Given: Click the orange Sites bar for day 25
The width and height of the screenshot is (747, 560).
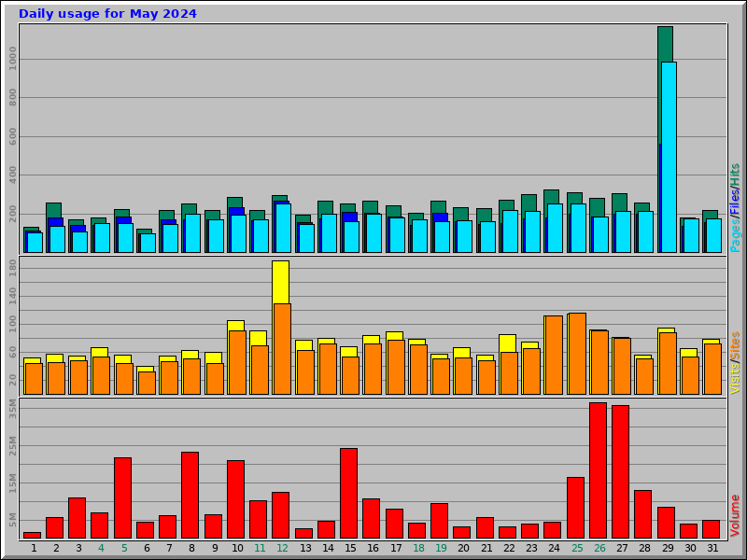Looking at the screenshot, I should point(577,354).
